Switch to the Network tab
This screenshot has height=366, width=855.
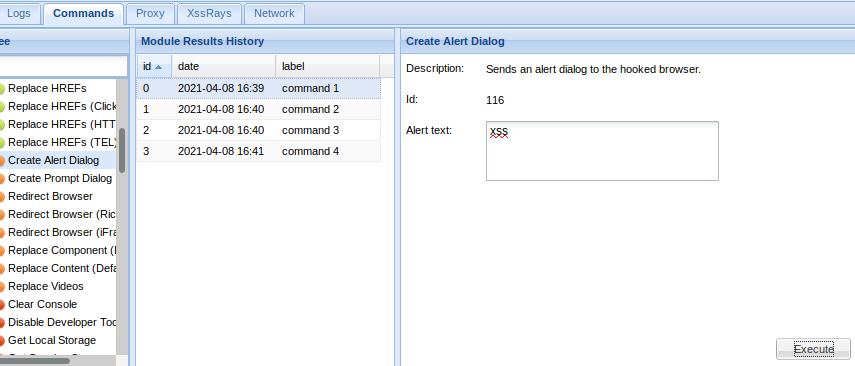click(274, 14)
